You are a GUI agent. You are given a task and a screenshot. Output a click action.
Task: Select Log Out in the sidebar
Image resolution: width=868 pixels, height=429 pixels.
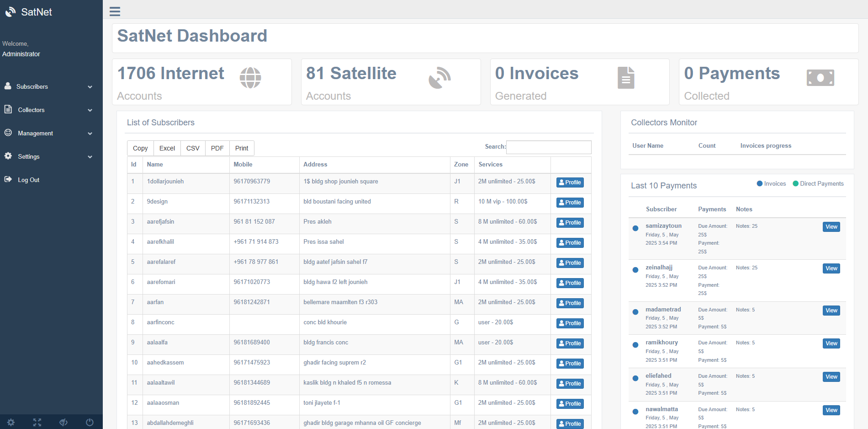click(x=28, y=180)
